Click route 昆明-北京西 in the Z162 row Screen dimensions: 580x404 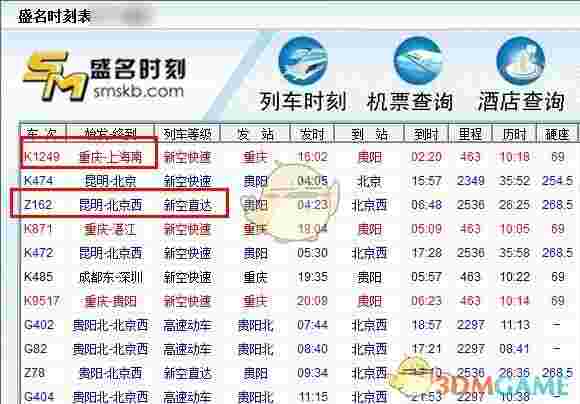[x=110, y=205]
